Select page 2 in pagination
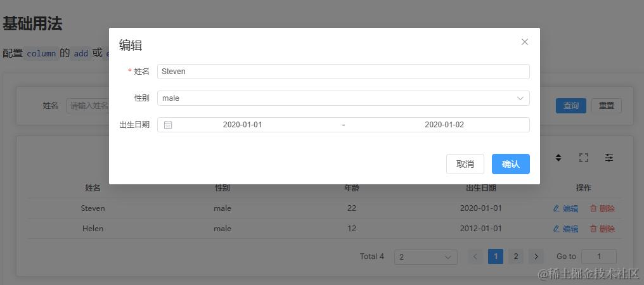Image resolution: width=644 pixels, height=285 pixels. coord(516,256)
